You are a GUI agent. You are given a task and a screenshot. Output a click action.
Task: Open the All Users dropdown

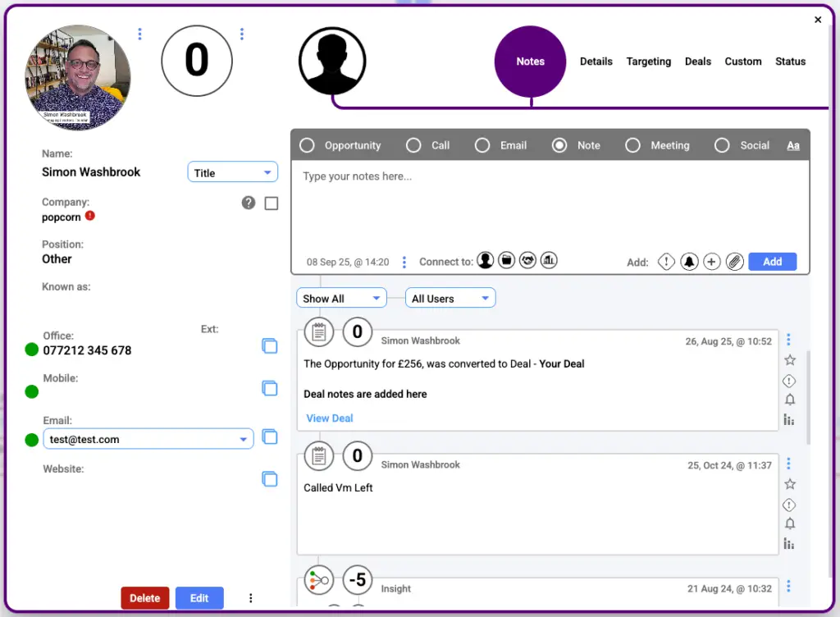point(450,298)
